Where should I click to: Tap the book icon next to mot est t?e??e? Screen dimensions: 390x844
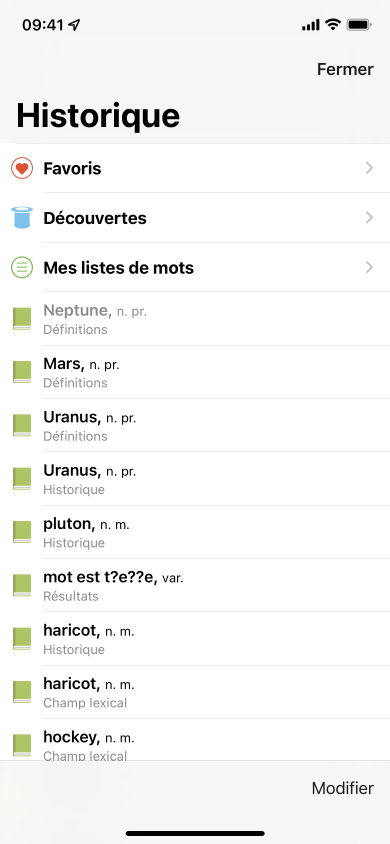pyautogui.click(x=22, y=585)
